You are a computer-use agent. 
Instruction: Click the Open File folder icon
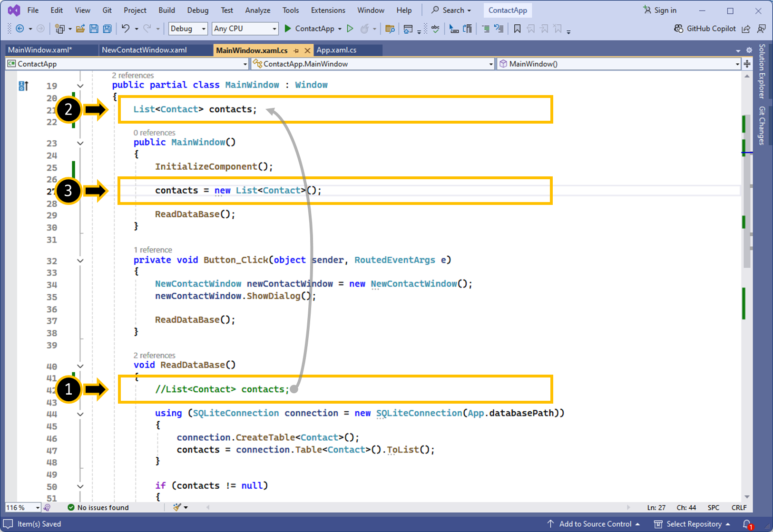pyautogui.click(x=80, y=29)
